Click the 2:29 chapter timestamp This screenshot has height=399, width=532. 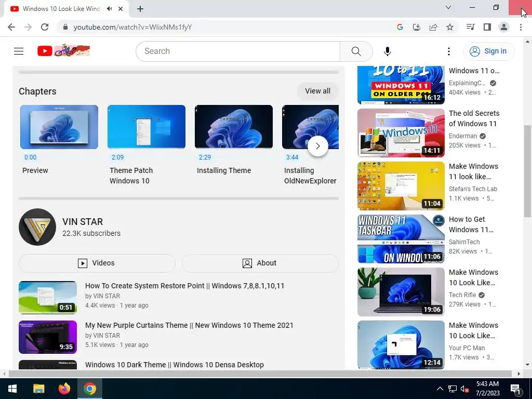coord(205,157)
